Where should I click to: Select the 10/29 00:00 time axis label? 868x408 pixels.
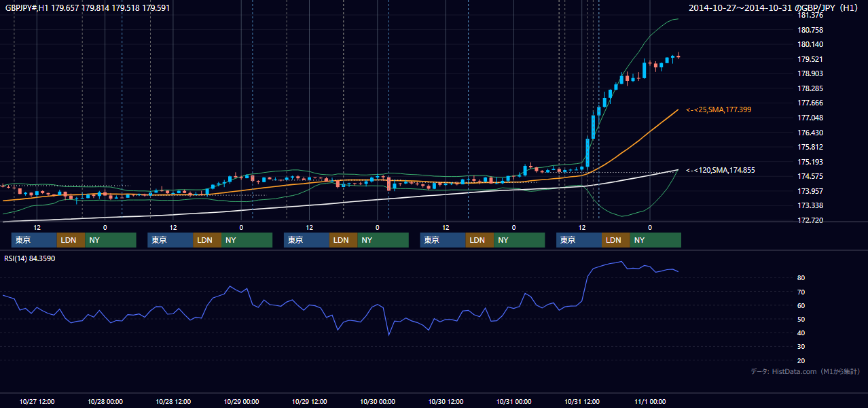tap(241, 401)
